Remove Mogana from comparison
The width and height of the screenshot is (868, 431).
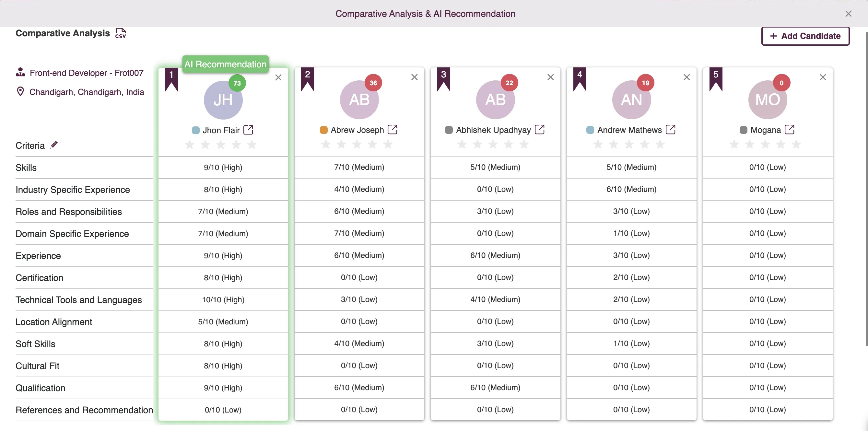coord(823,77)
